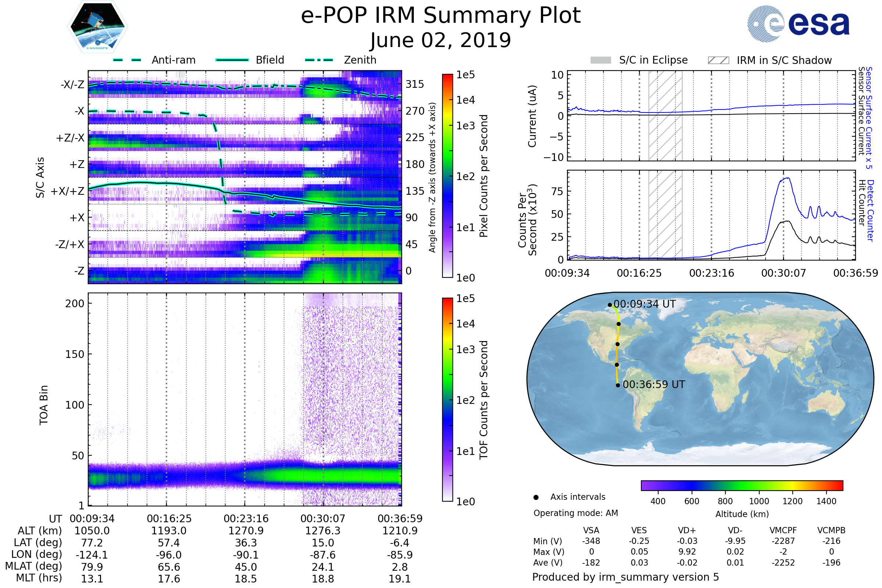Click the 00:36:59 UT orbit end dot on map
Viewport: 882px width, 588px height.
pyautogui.click(x=618, y=386)
